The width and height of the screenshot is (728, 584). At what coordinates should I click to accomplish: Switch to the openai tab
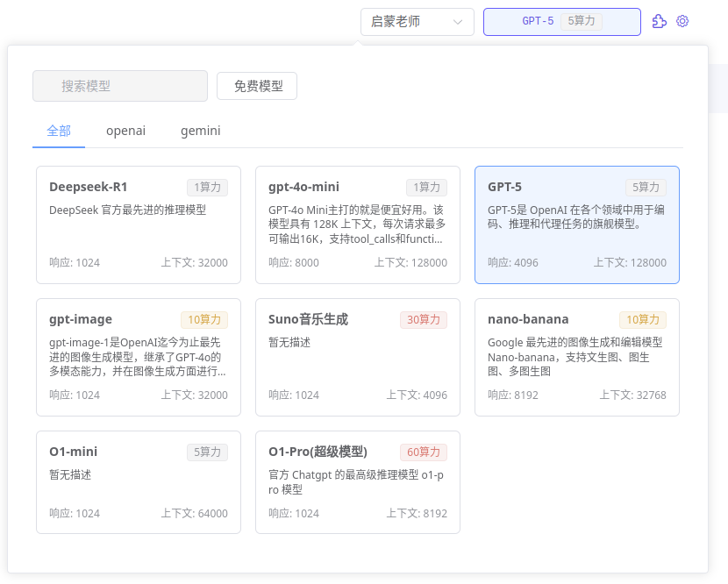(x=125, y=131)
